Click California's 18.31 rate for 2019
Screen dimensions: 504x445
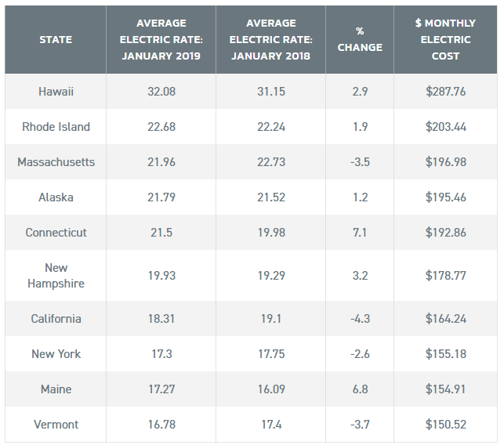pyautogui.click(x=160, y=319)
